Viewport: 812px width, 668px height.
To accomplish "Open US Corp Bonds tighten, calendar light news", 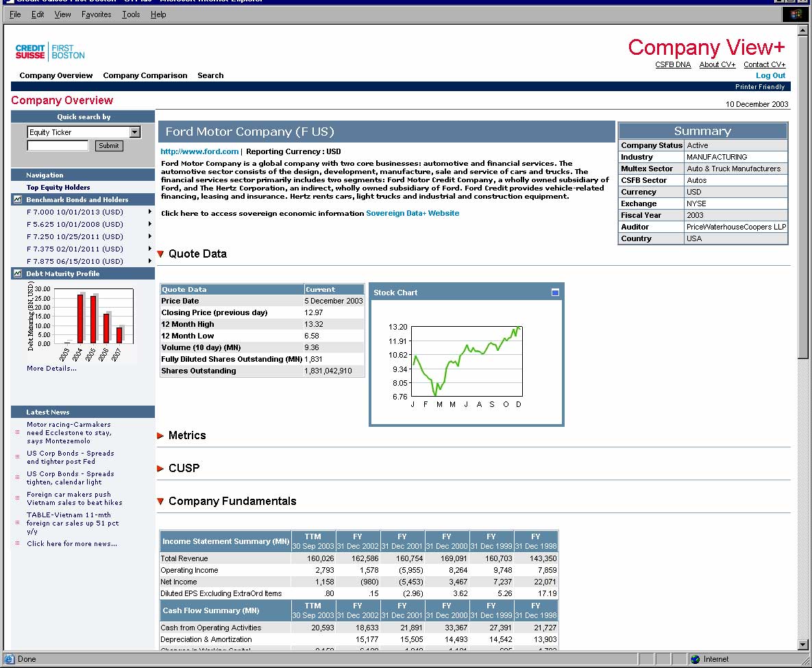I will click(x=71, y=478).
